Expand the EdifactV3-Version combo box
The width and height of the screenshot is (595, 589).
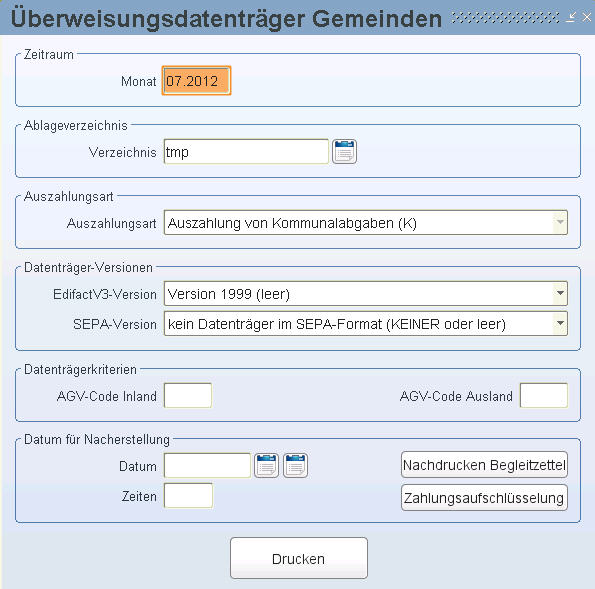(x=560, y=293)
